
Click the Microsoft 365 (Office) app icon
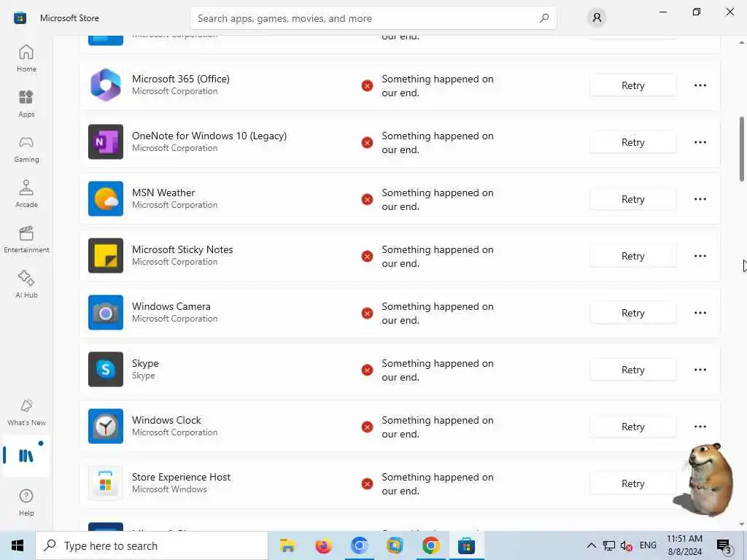click(106, 85)
